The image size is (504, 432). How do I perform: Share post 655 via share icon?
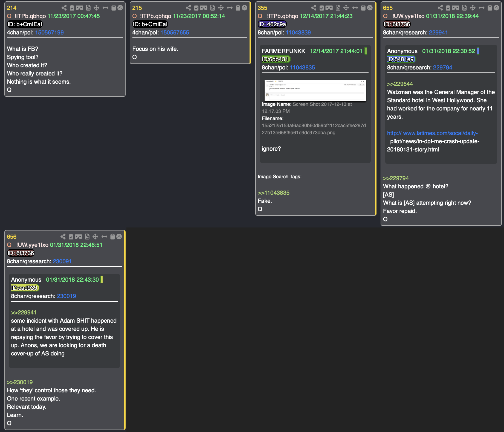click(x=440, y=8)
